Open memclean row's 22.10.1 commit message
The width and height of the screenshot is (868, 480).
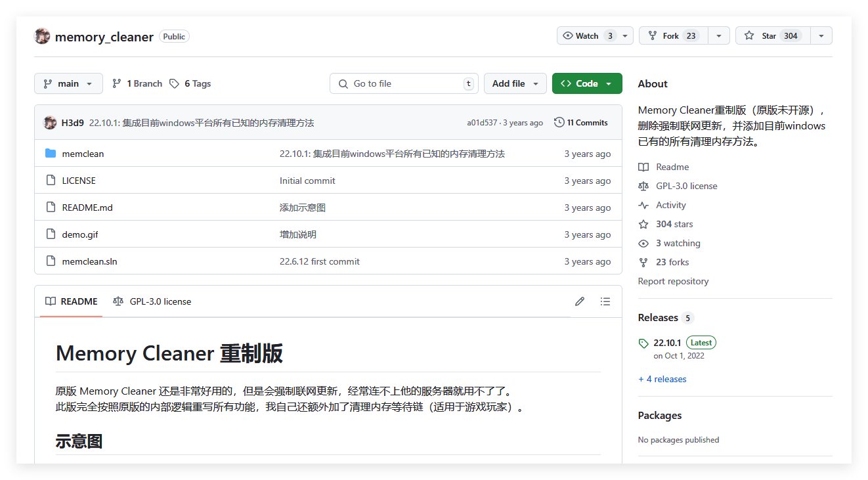click(x=392, y=154)
